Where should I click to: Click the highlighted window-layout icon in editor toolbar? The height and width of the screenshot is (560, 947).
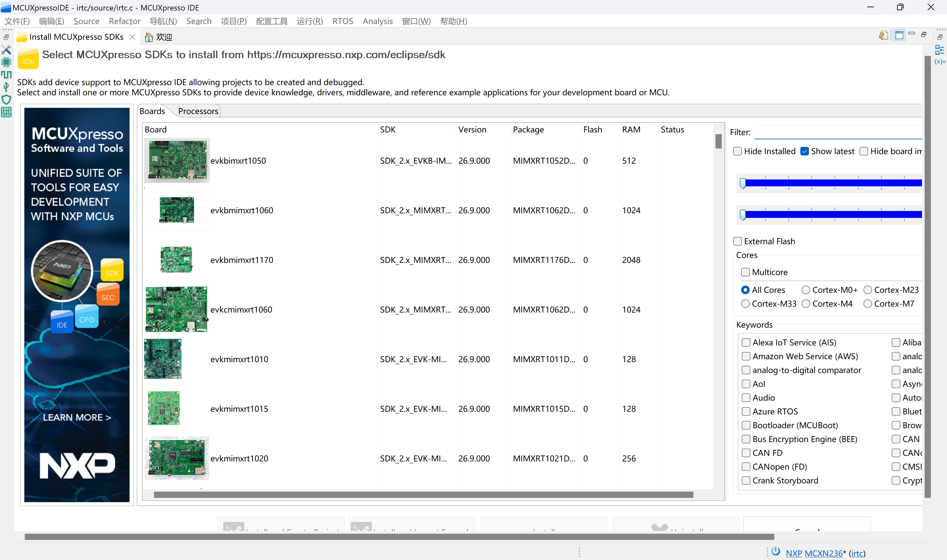click(899, 35)
